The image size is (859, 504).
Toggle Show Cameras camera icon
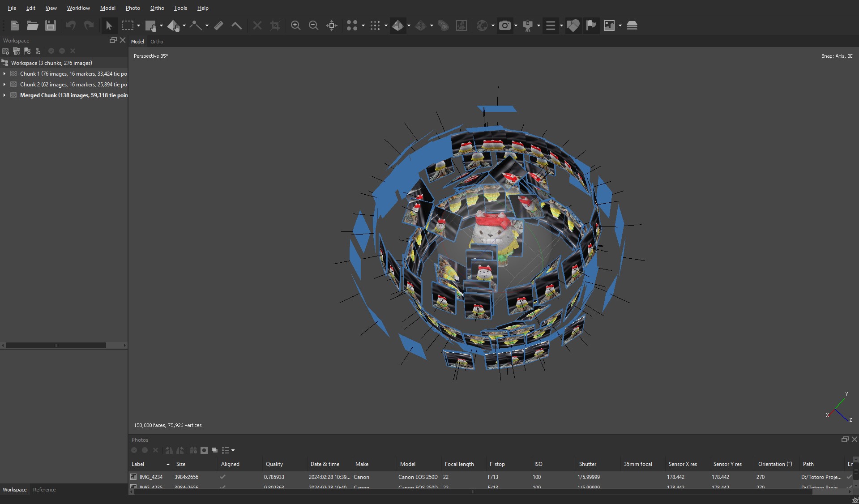[x=505, y=26]
